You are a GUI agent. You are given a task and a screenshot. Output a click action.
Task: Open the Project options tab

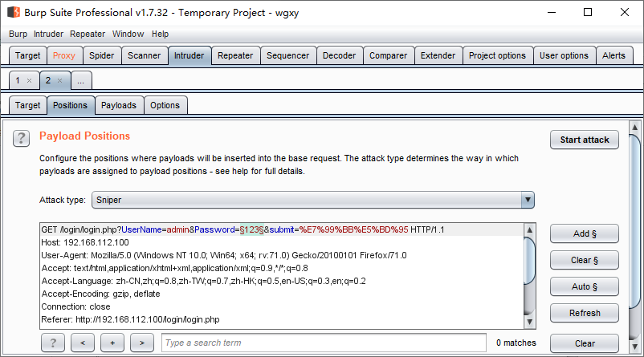497,55
